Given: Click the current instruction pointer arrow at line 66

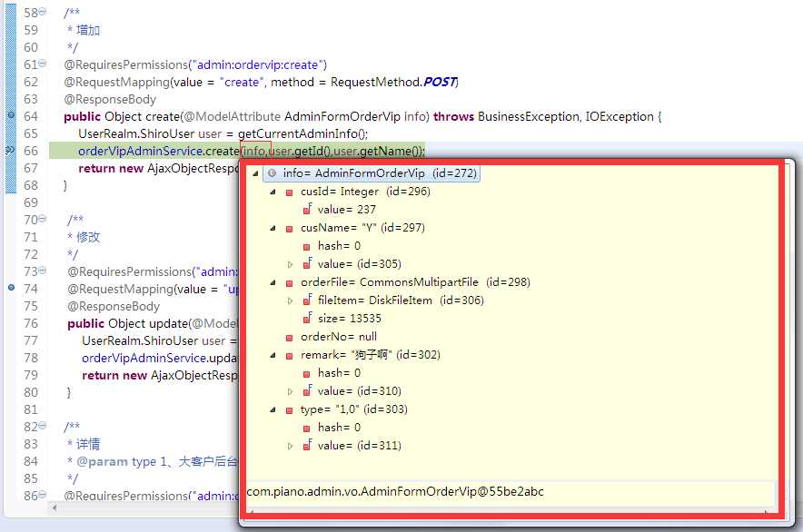Looking at the screenshot, I should click(x=10, y=150).
